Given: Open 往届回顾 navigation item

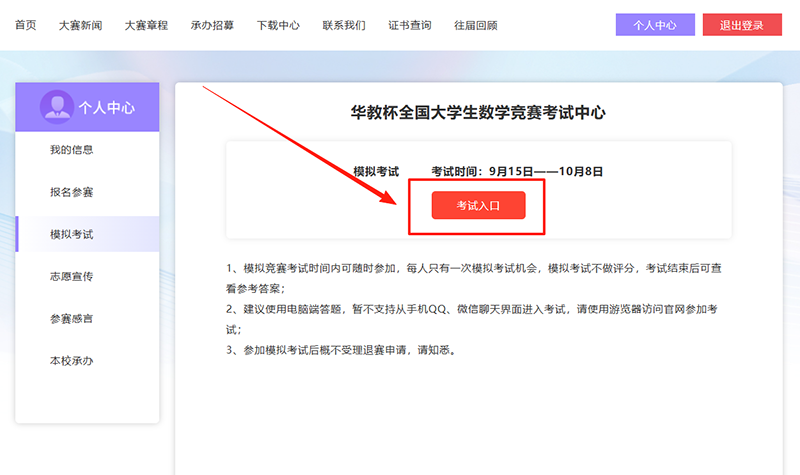Looking at the screenshot, I should click(476, 25).
